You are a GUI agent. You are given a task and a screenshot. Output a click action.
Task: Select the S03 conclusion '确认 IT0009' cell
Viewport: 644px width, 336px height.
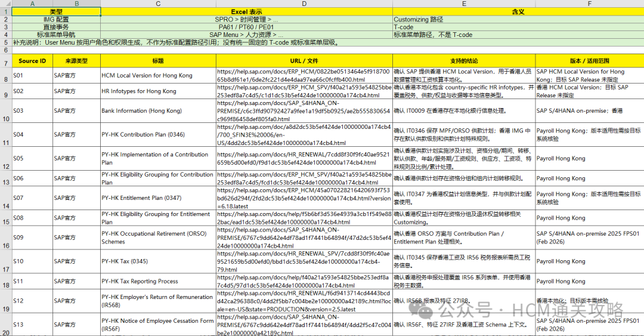coord(464,111)
